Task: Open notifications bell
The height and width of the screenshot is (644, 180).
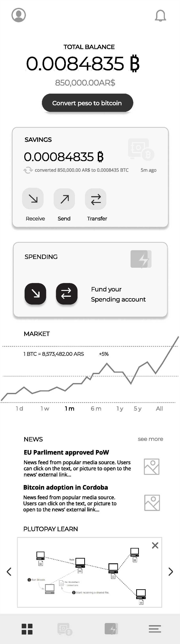Action: click(x=160, y=16)
